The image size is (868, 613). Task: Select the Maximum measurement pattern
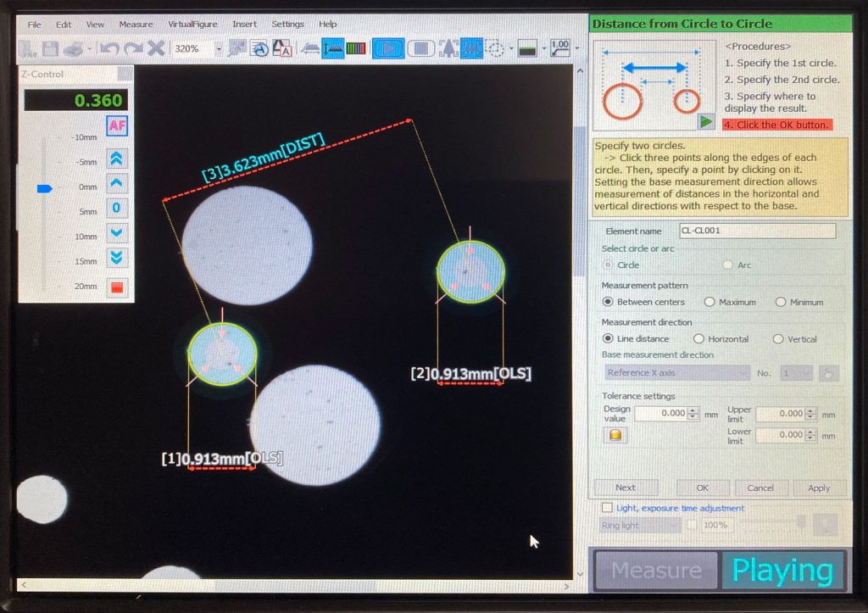[709, 302]
